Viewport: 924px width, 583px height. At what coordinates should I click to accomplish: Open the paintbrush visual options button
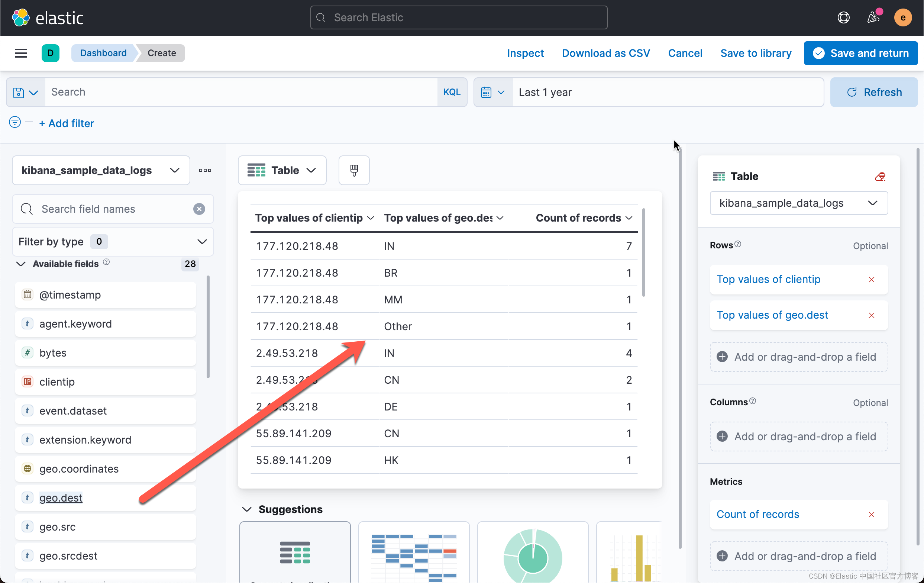point(354,170)
